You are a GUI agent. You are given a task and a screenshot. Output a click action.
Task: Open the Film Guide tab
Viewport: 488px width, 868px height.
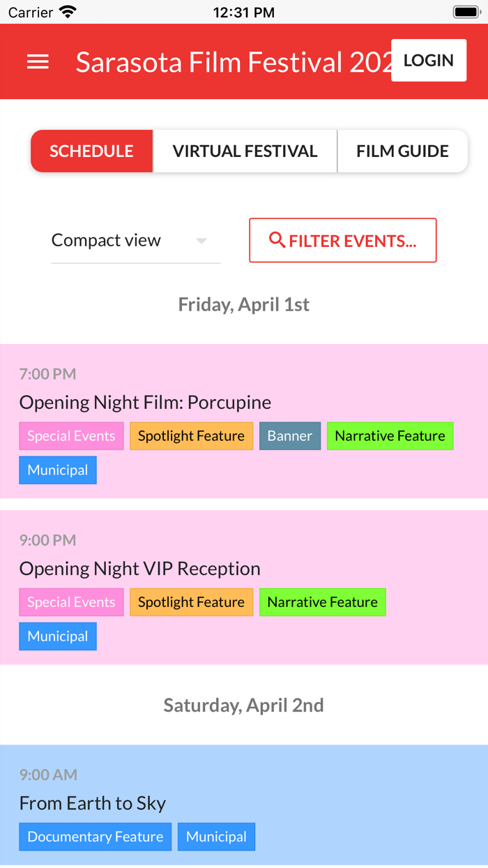pyautogui.click(x=402, y=151)
